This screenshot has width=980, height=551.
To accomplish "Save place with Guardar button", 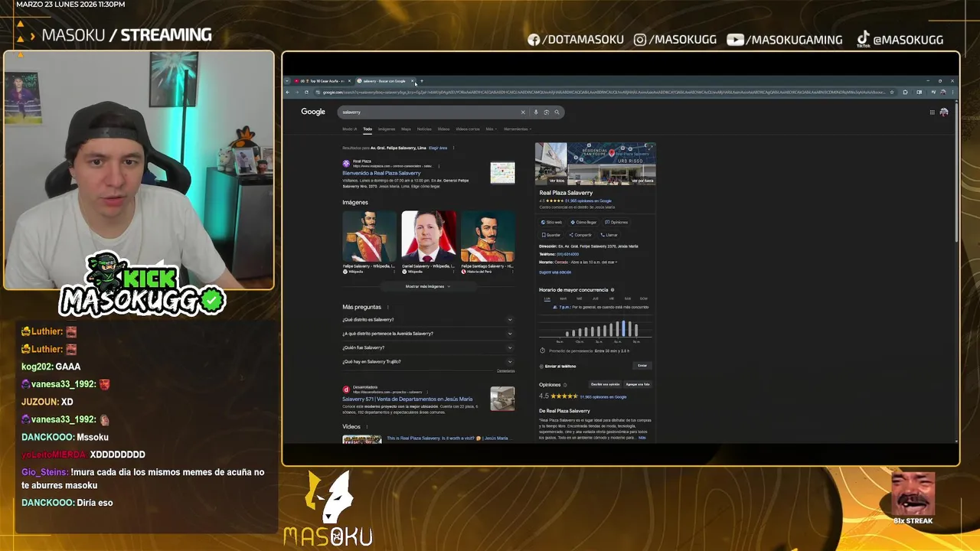I will click(x=551, y=235).
